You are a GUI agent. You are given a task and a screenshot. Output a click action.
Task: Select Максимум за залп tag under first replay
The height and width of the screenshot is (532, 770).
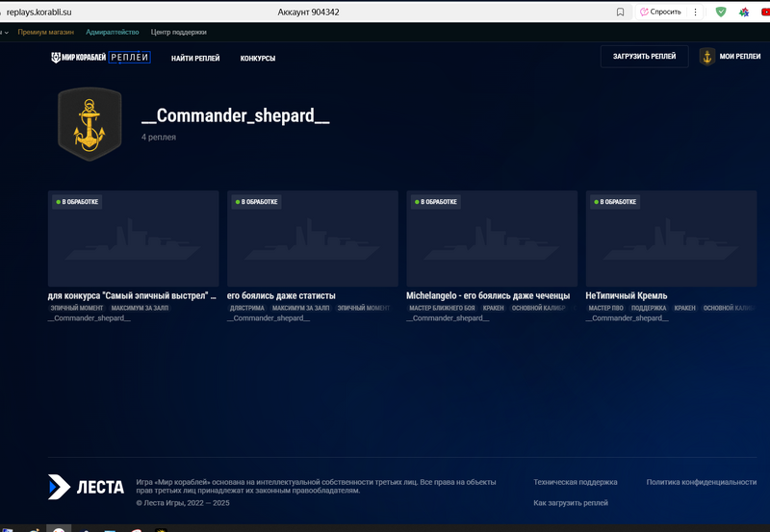tap(140, 308)
